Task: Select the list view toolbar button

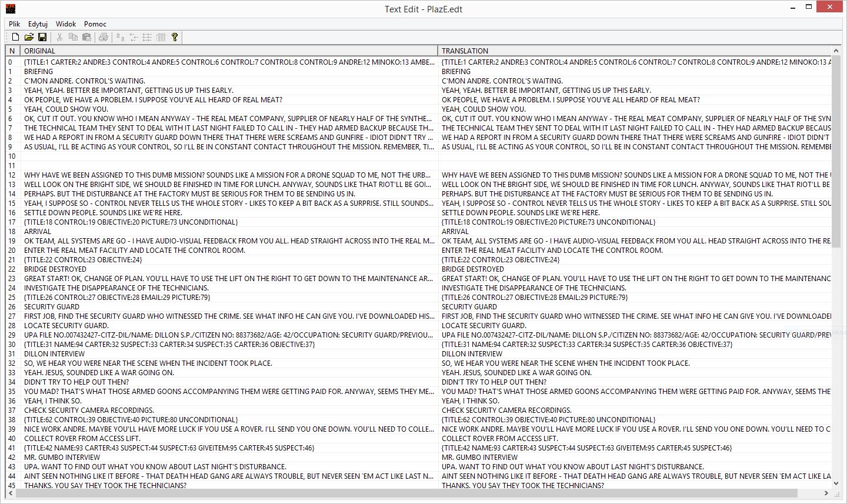Action: click(148, 37)
